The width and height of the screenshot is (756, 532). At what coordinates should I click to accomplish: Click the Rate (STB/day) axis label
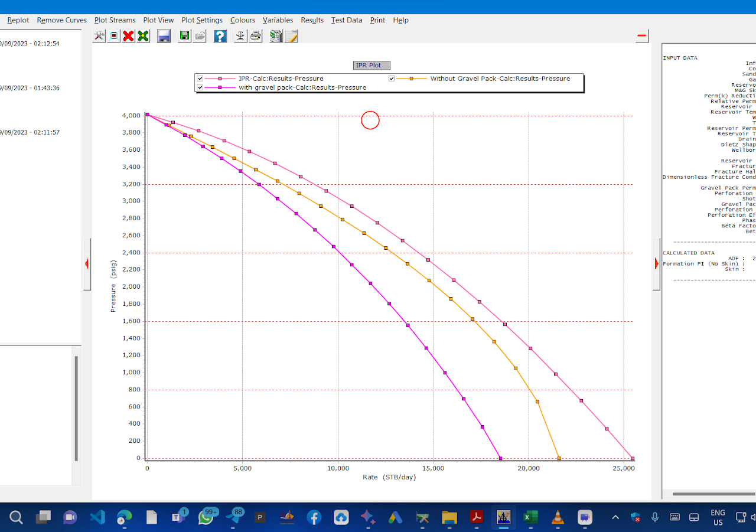[389, 477]
